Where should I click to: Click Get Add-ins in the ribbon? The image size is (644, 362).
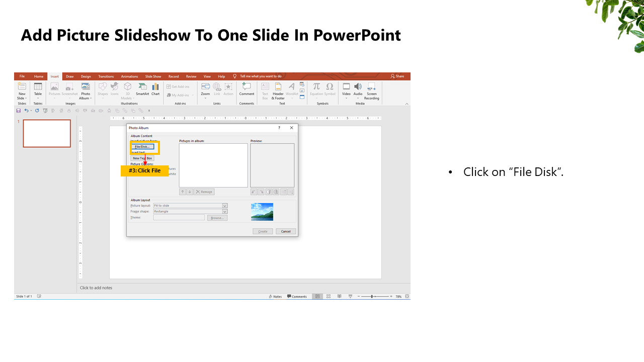[178, 86]
